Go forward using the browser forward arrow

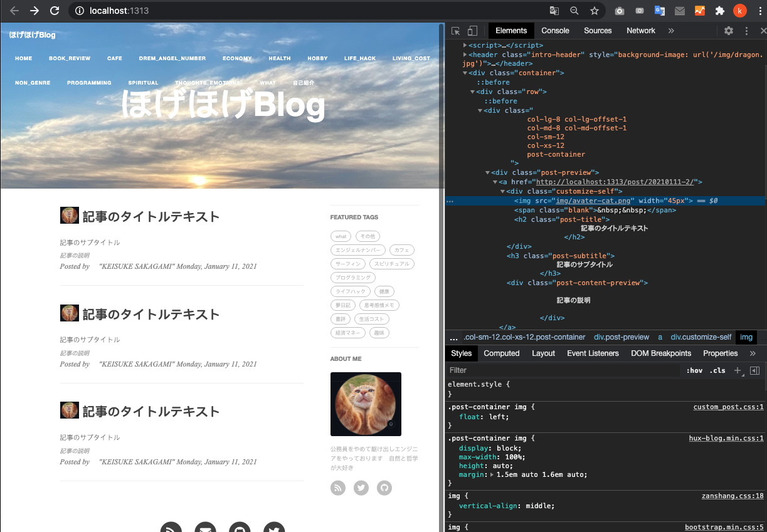pos(34,11)
